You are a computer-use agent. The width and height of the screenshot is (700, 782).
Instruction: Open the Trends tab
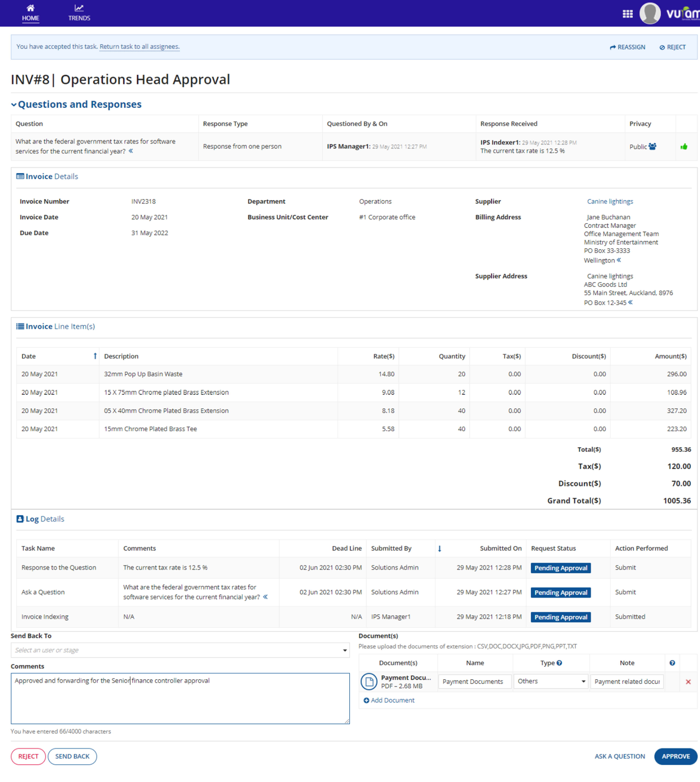click(x=79, y=13)
